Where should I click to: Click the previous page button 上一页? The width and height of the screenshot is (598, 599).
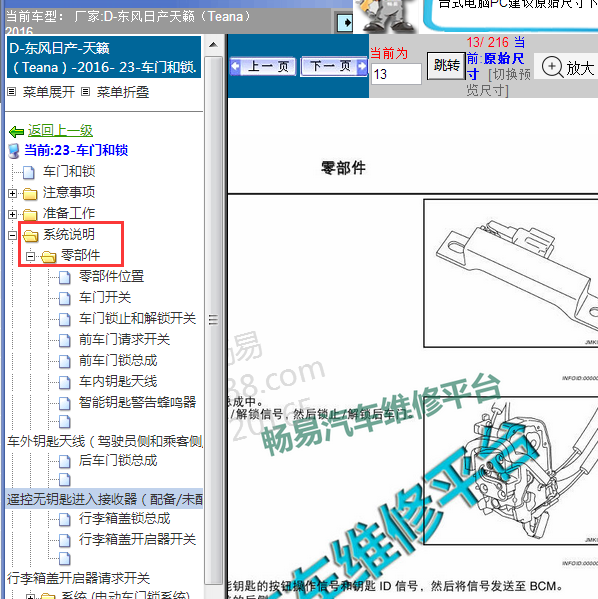point(263,66)
